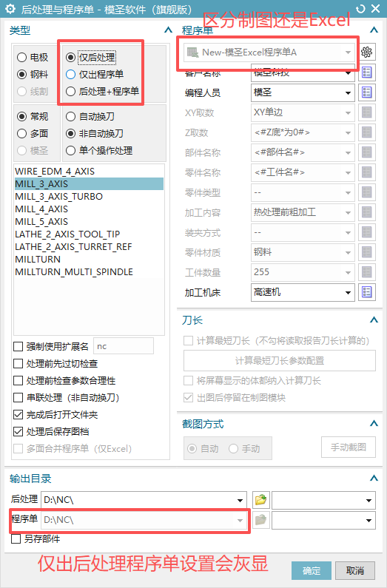Click gear icon in window title
Screen dimensions: 387x588
(x=10, y=9)
